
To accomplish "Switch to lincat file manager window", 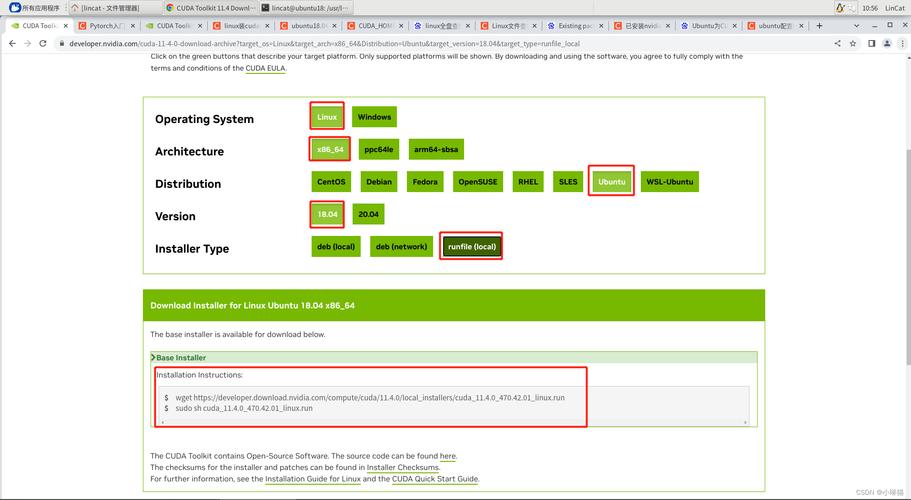I will pos(114,8).
